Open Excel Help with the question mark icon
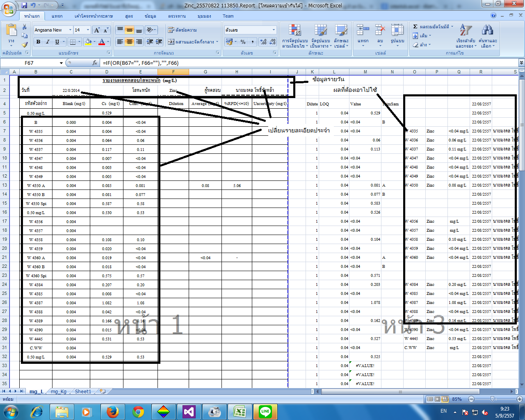Viewport: 525px width, 420px height. (x=493, y=16)
